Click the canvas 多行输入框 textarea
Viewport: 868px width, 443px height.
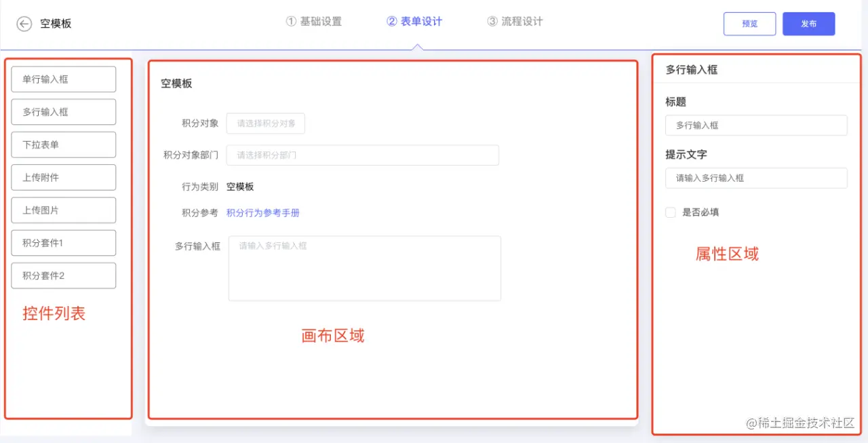click(365, 269)
